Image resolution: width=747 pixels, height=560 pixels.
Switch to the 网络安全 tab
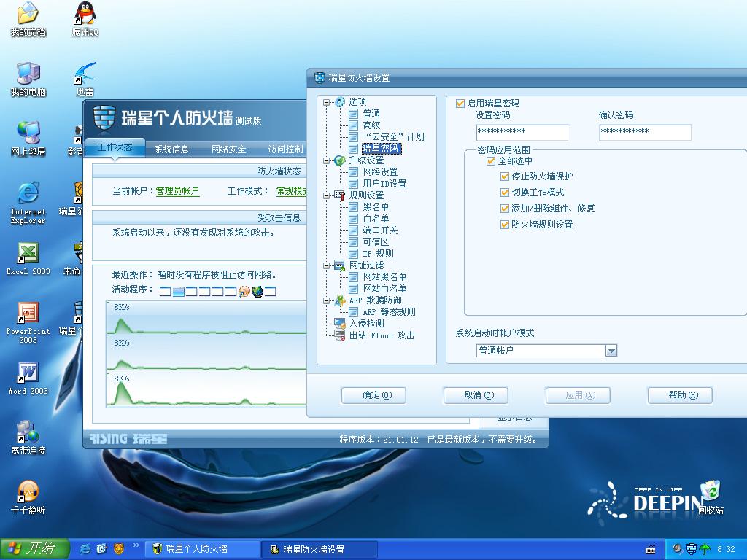(228, 149)
